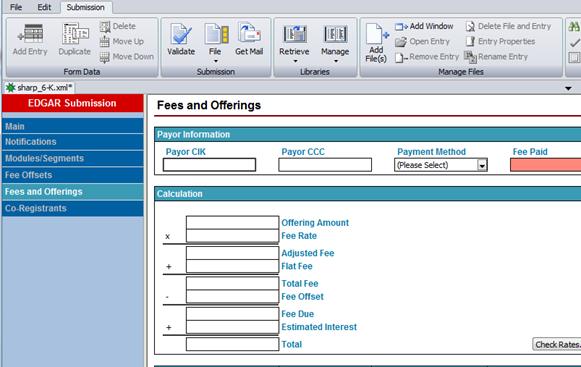
Task: Click the binoculars find icon
Action: [574, 26]
